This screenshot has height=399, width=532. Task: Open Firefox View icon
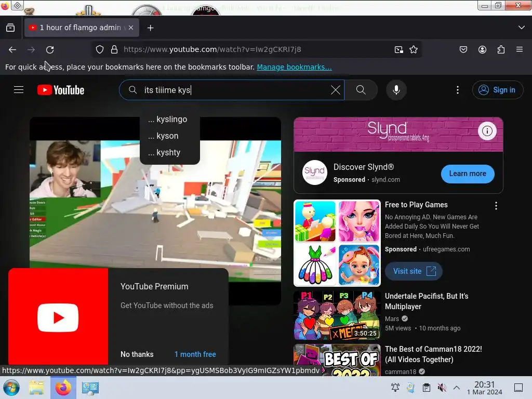tap(10, 28)
